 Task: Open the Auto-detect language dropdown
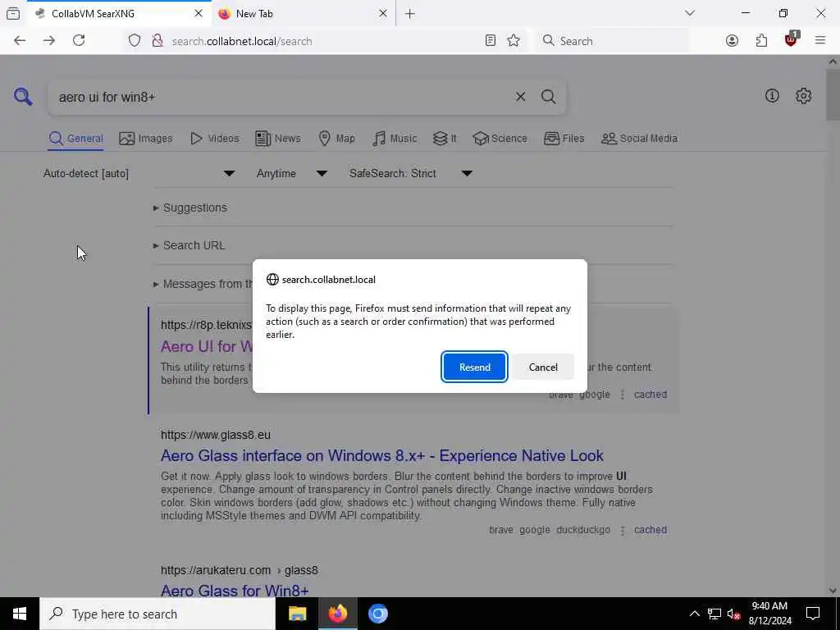[139, 174]
